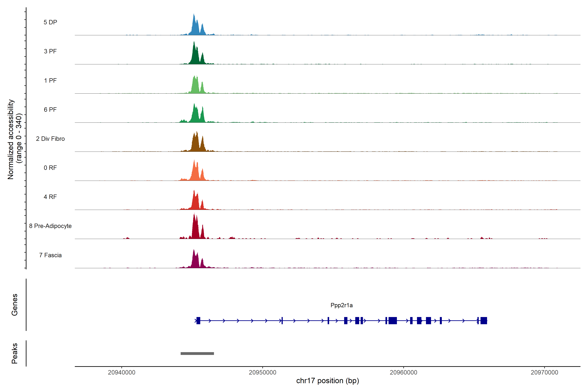Select the 2 Div Fibro label
This screenshot has width=588, height=392.
50,139
